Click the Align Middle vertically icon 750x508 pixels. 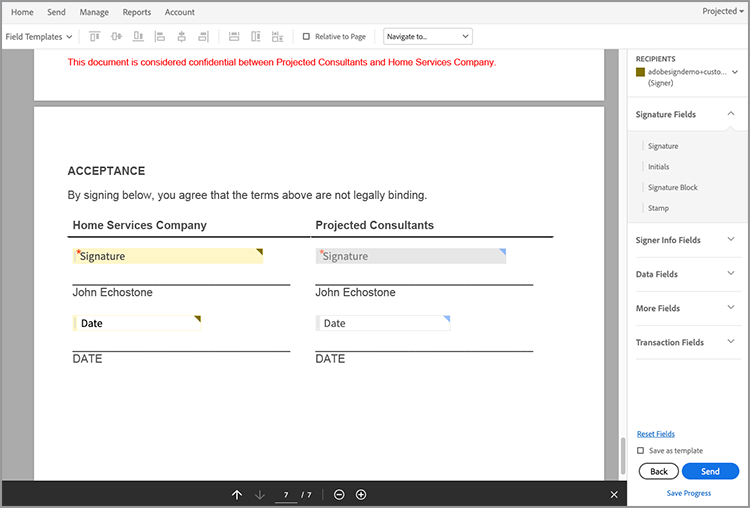[116, 36]
